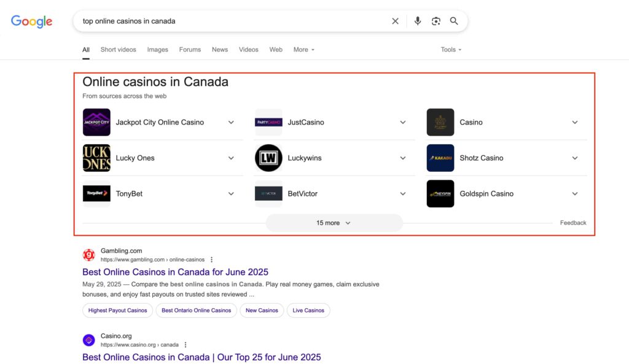This screenshot has height=364, width=629.
Task: Open the Jackpot City casino logo thumbnail
Action: click(x=96, y=122)
